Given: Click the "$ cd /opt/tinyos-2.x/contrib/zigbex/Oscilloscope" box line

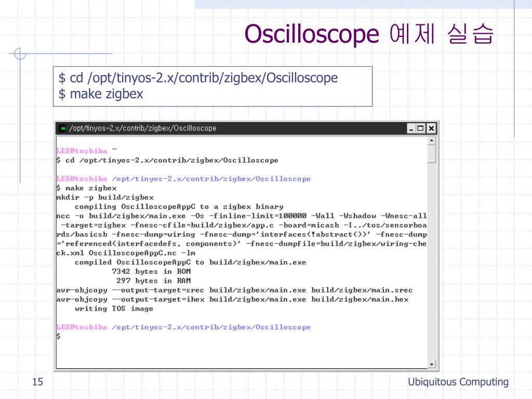Looking at the screenshot, I should tap(198, 78).
